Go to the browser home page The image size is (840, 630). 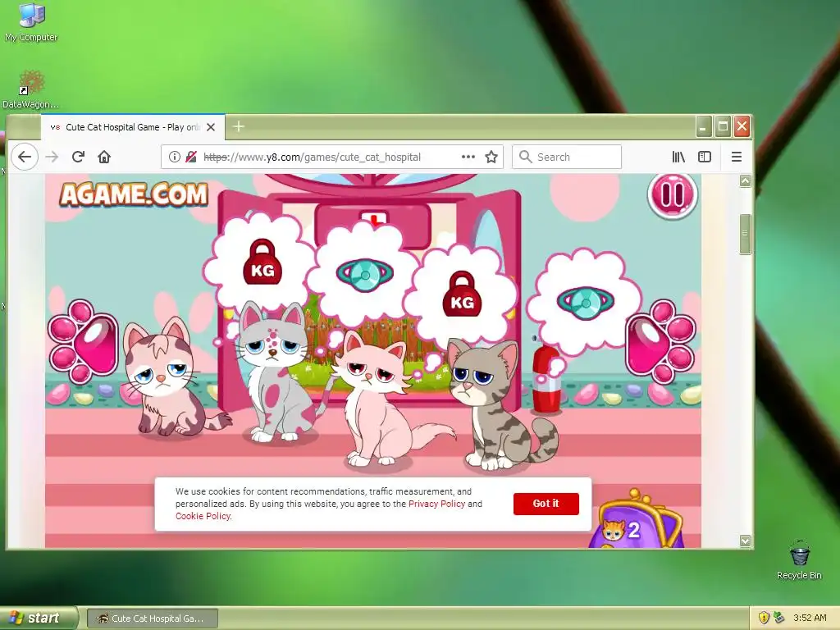click(x=104, y=157)
